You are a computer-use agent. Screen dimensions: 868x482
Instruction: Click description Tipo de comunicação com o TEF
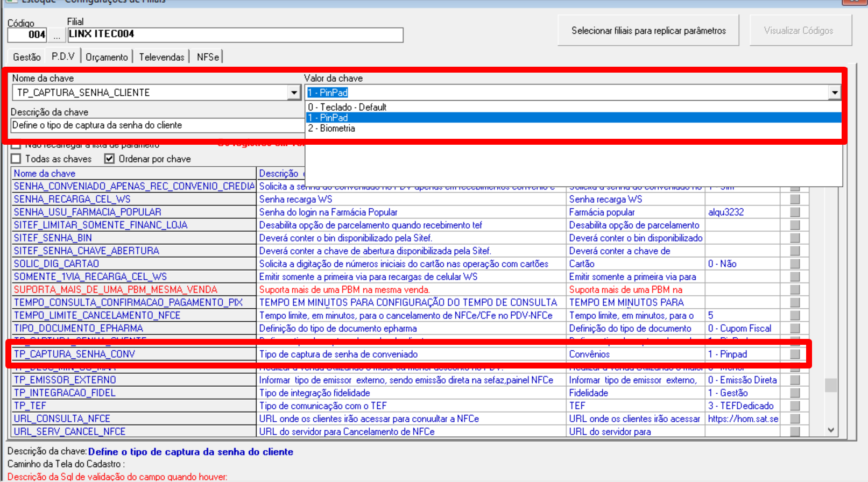412,406
